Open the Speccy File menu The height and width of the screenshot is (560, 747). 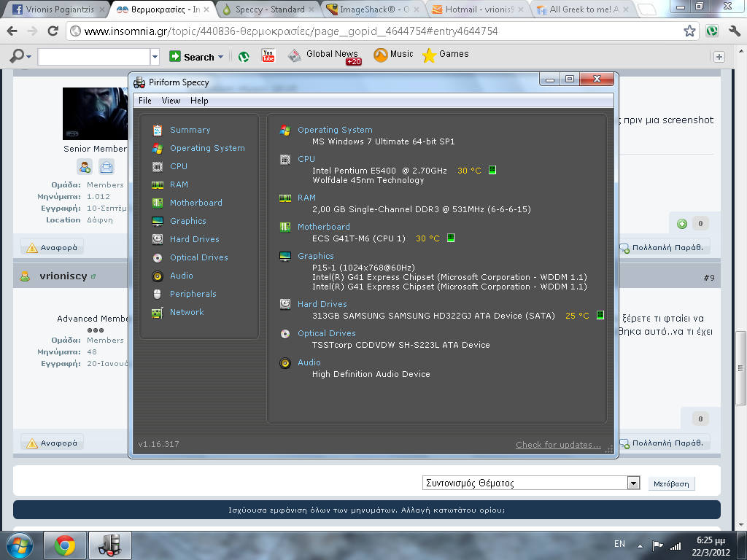click(145, 101)
